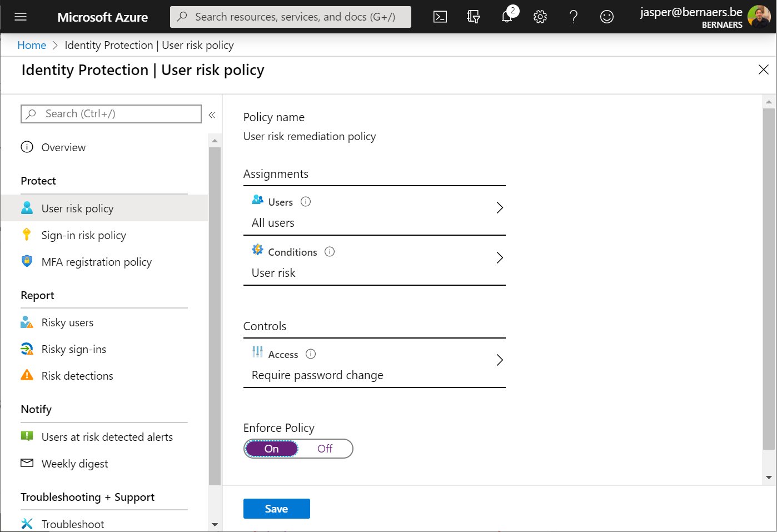Click the resources search field
777x532 pixels.
pos(290,17)
